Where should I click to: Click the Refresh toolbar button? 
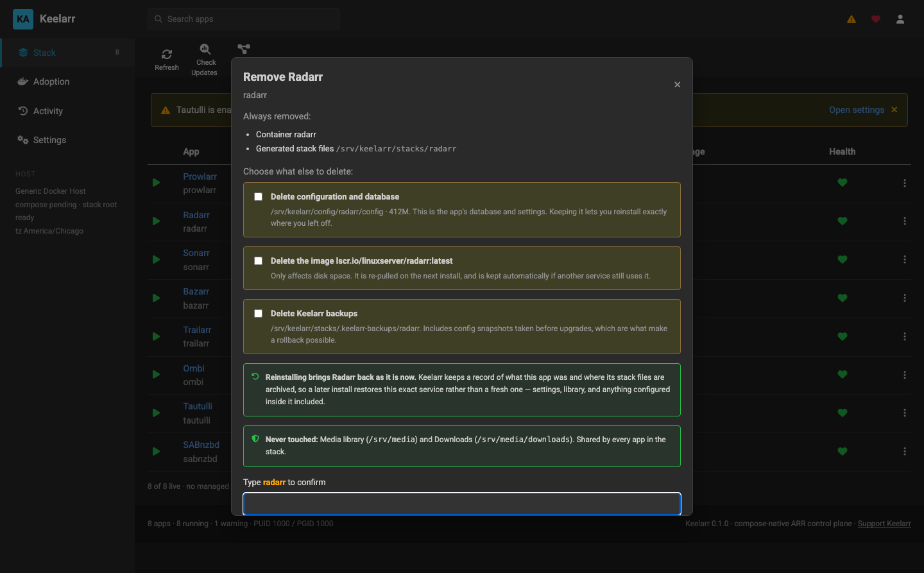(167, 60)
